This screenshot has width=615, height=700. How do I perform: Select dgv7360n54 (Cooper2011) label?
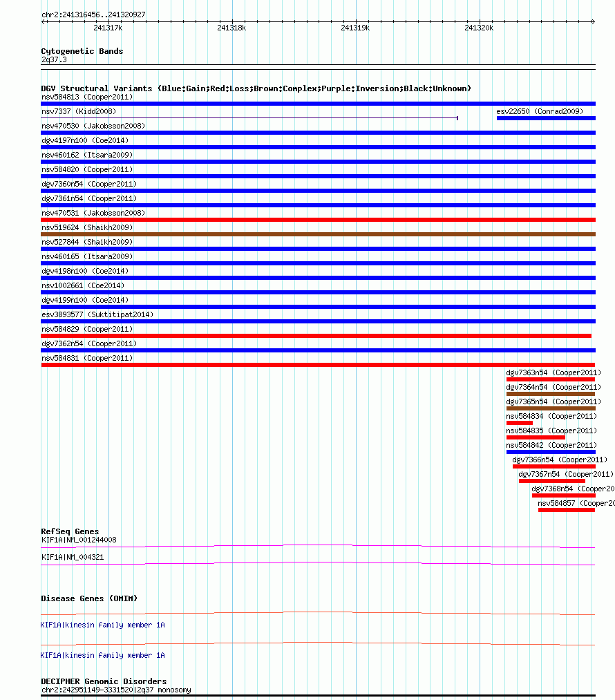click(x=89, y=184)
